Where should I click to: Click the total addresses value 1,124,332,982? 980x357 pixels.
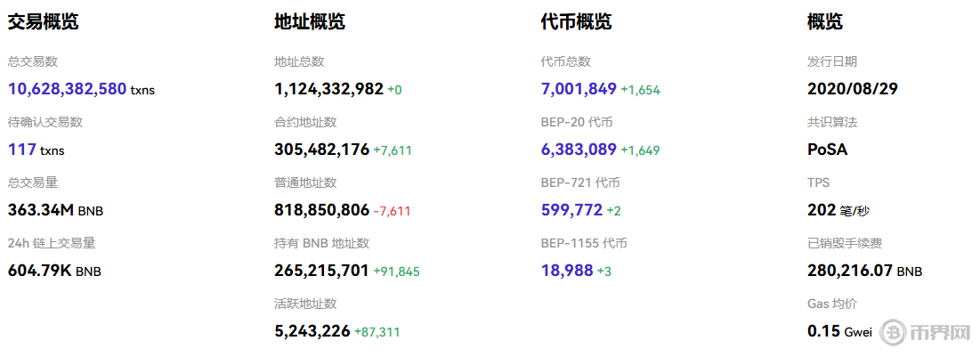pyautogui.click(x=328, y=89)
